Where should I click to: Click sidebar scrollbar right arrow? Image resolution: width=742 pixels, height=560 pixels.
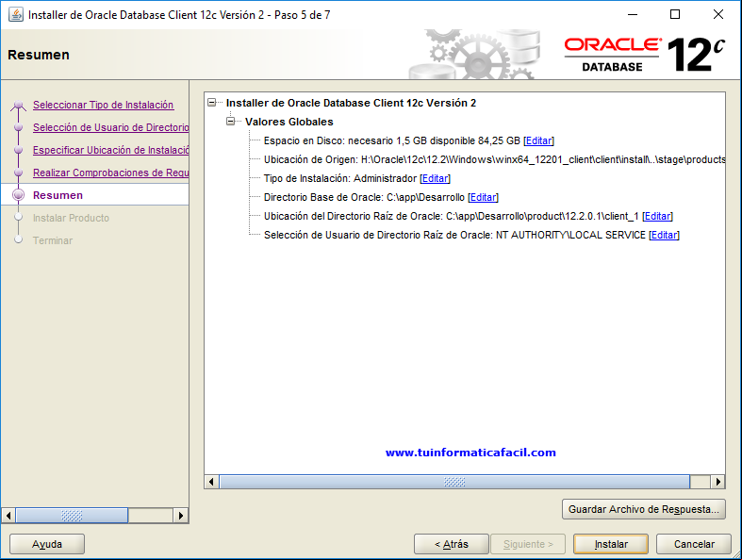[181, 515]
